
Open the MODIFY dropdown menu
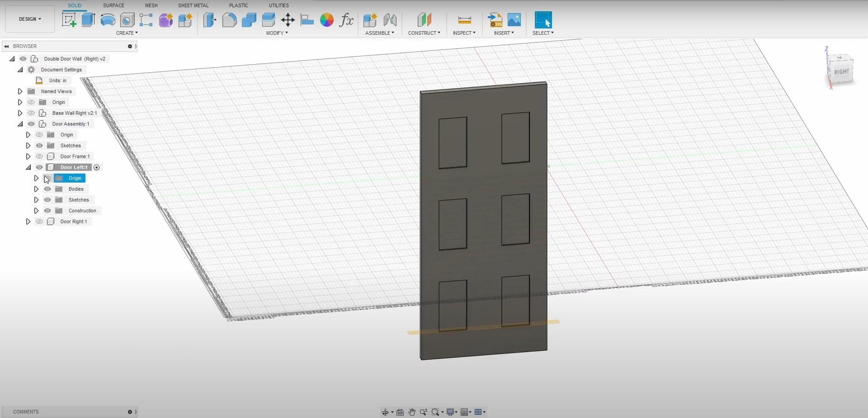coord(277,33)
